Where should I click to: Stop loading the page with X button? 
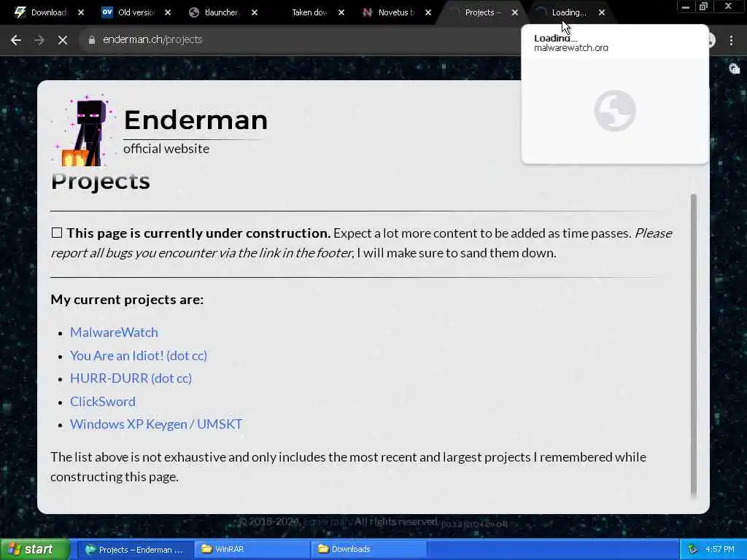pyautogui.click(x=63, y=40)
